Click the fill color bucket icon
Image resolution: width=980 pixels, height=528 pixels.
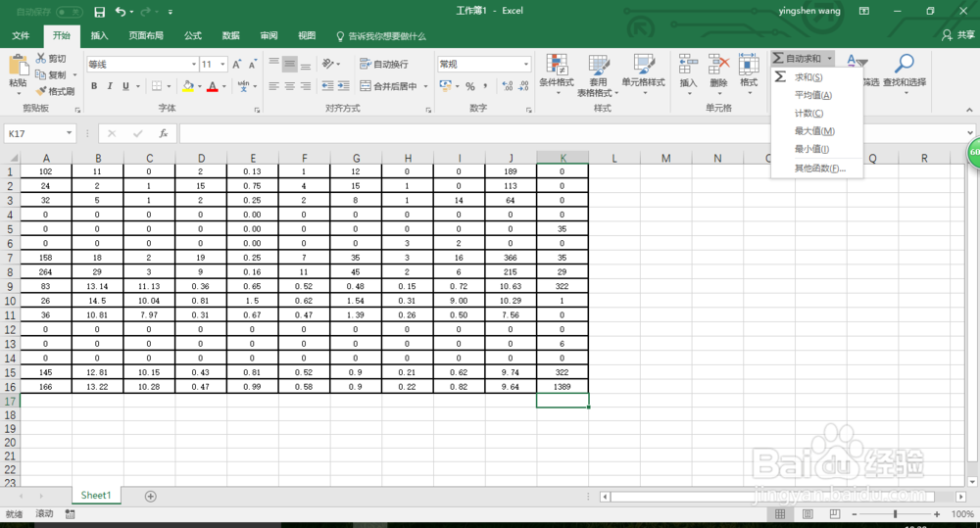[x=188, y=85]
